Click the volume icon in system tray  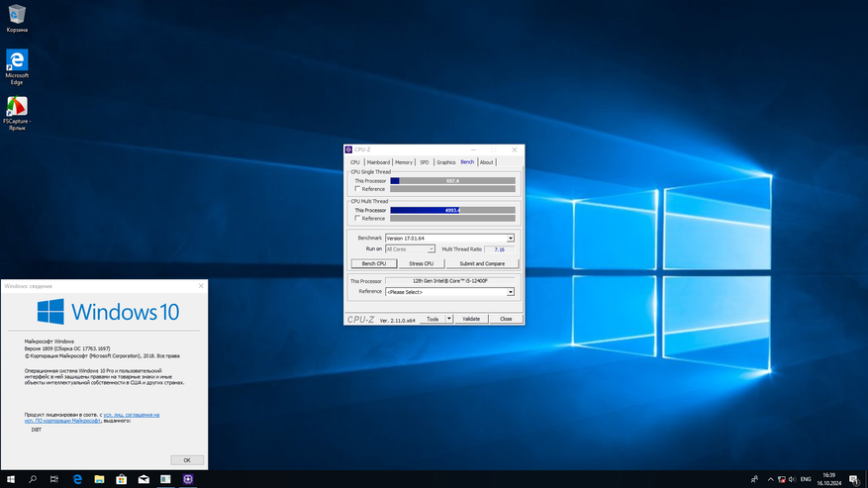pyautogui.click(x=790, y=479)
